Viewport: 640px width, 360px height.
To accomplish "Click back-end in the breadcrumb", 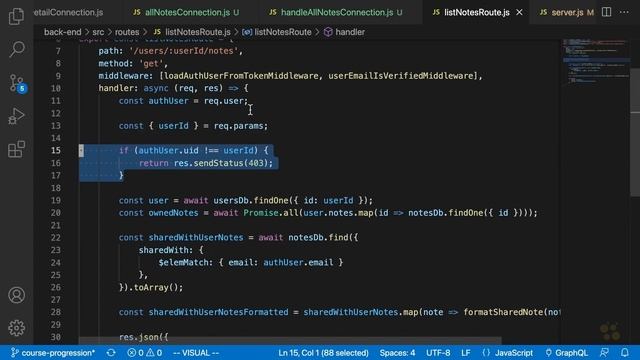I will 62,32.
